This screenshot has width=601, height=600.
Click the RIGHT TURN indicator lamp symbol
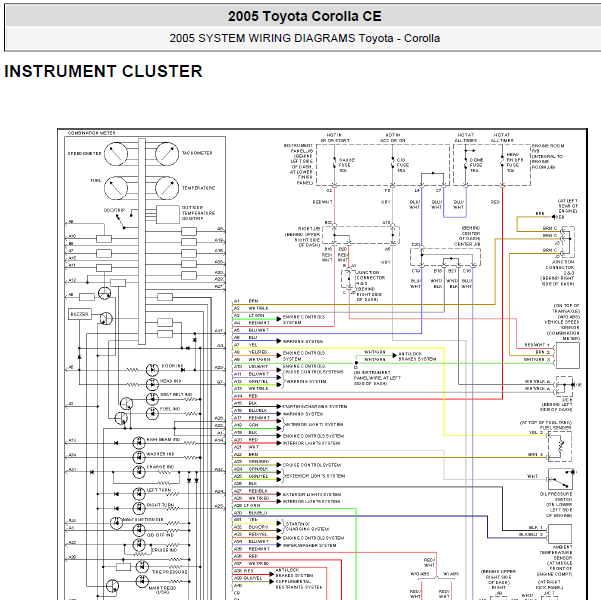coord(139,508)
